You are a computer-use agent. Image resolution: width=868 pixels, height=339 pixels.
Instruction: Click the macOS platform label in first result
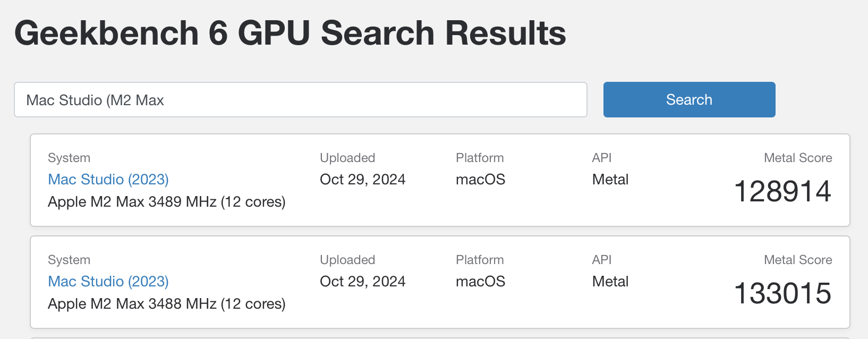(480, 179)
